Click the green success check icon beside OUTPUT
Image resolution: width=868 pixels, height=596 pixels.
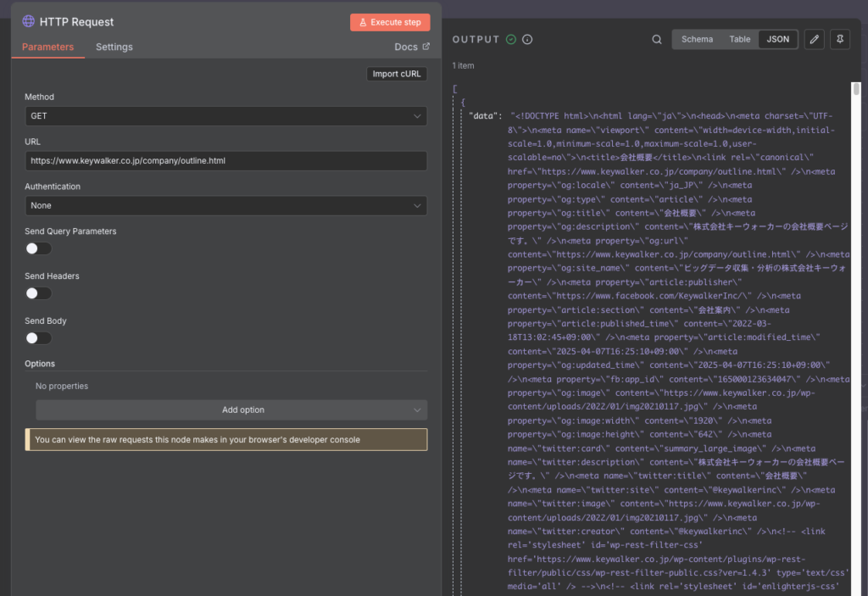coord(509,38)
